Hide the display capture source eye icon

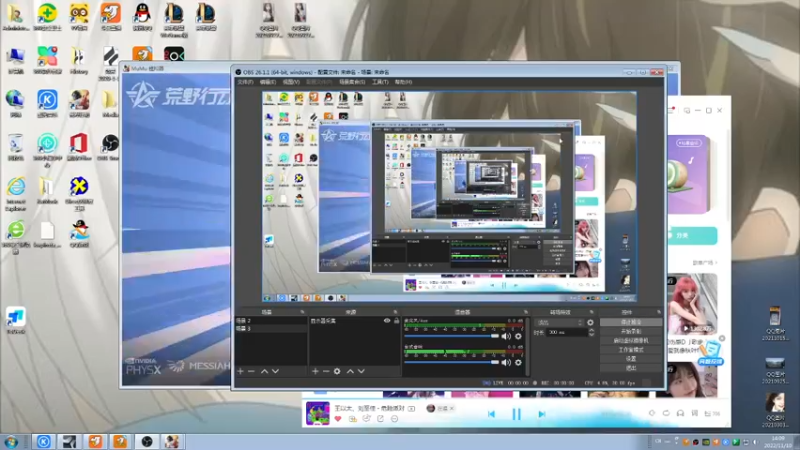(387, 320)
